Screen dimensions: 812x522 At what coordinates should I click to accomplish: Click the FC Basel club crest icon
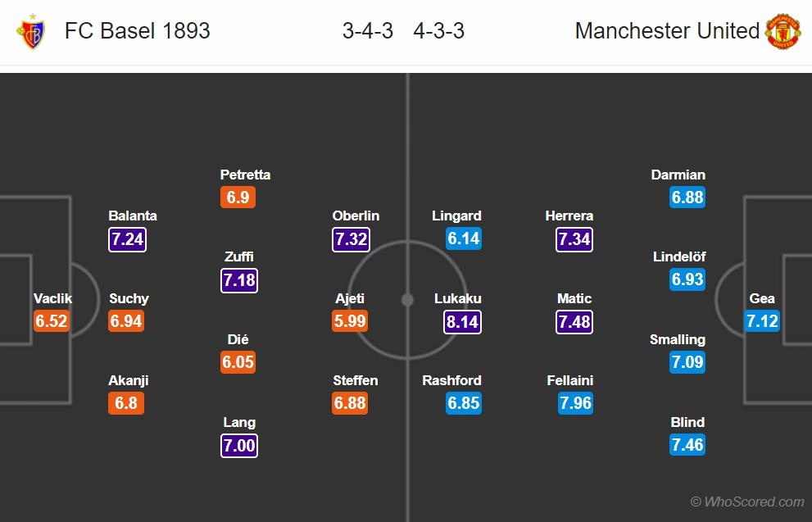(31, 31)
